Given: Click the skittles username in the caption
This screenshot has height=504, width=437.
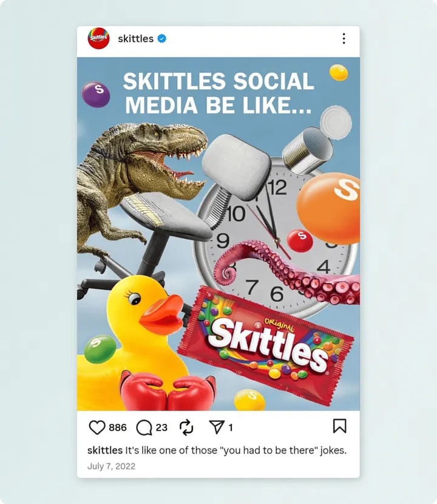Looking at the screenshot, I should [x=105, y=450].
